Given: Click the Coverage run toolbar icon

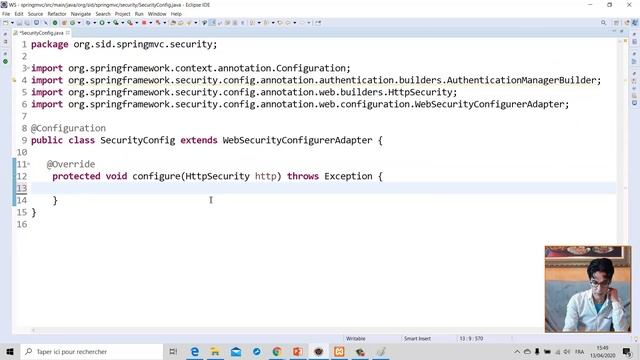Looking at the screenshot, I should coord(116,23).
